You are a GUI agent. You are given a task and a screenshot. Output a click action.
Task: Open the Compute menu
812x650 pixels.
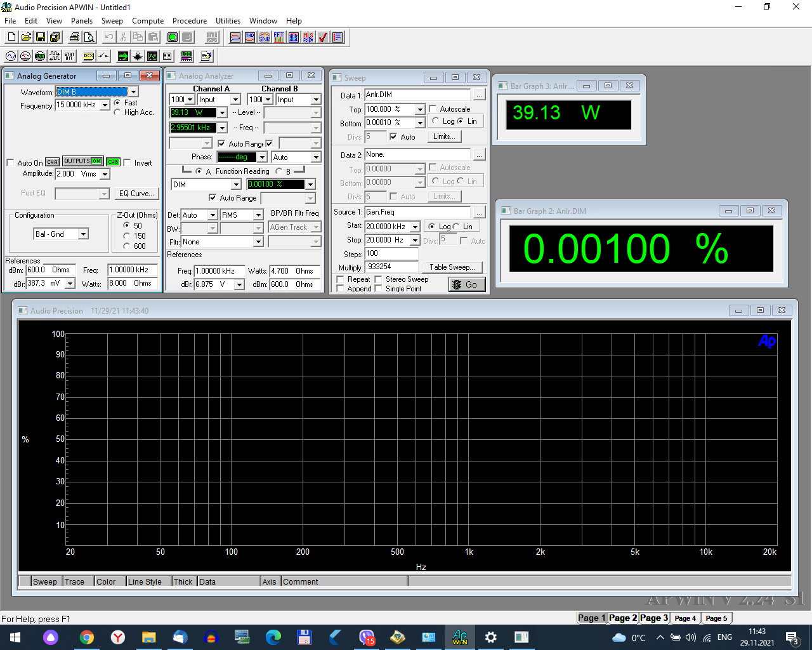tap(148, 21)
